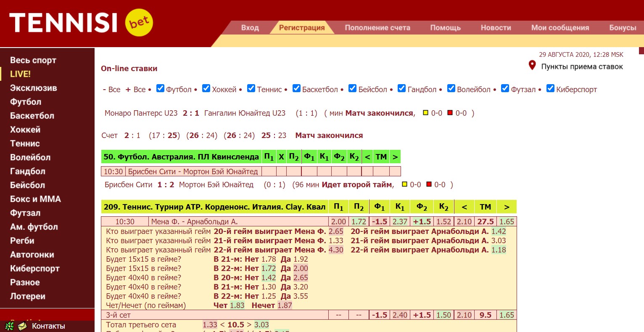Screen dimensions: 644x332
Task: Select 3rd set total over 10.5 odds 3.03
Action: pos(261,325)
